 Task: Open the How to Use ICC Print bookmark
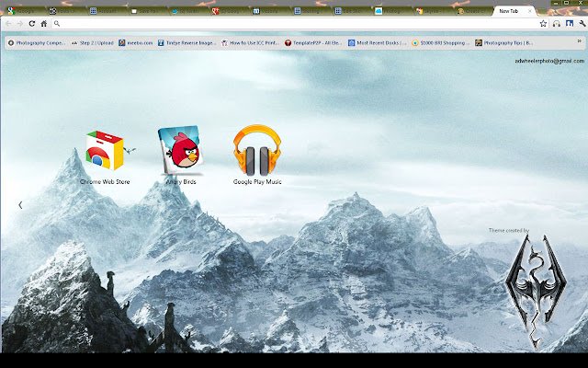coord(251,43)
